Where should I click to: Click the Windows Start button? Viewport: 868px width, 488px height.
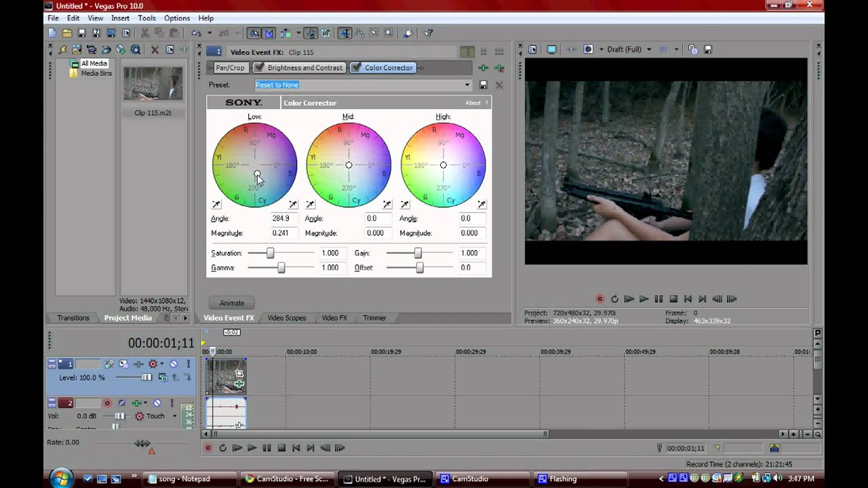pos(61,478)
